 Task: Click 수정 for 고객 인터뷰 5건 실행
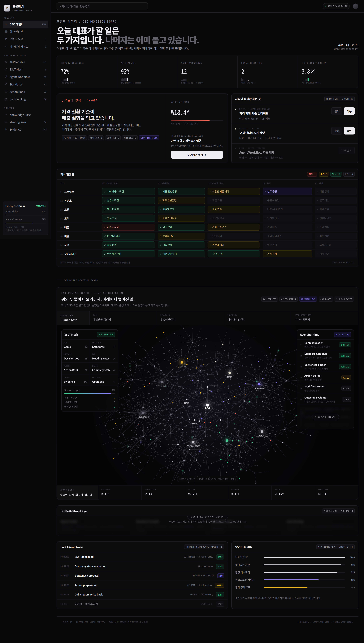pos(337,131)
